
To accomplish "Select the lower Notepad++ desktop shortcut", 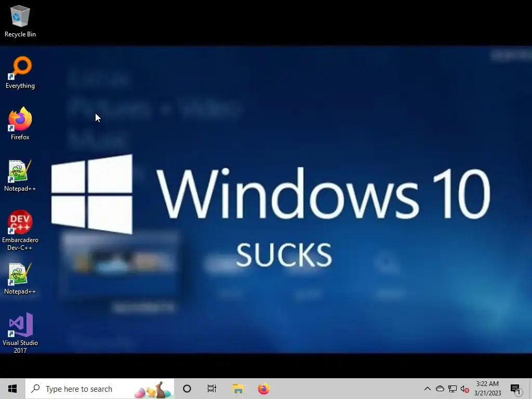I will point(20,278).
